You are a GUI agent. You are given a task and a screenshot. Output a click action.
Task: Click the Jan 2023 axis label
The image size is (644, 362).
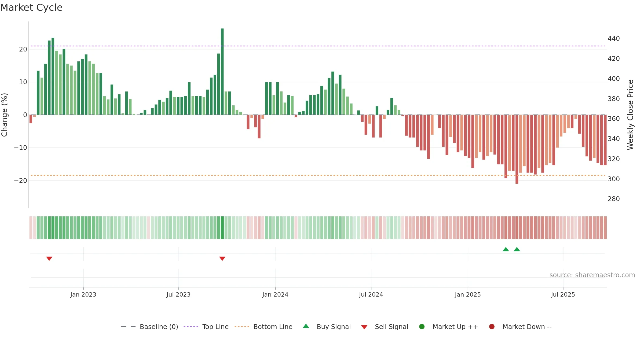tap(83, 294)
